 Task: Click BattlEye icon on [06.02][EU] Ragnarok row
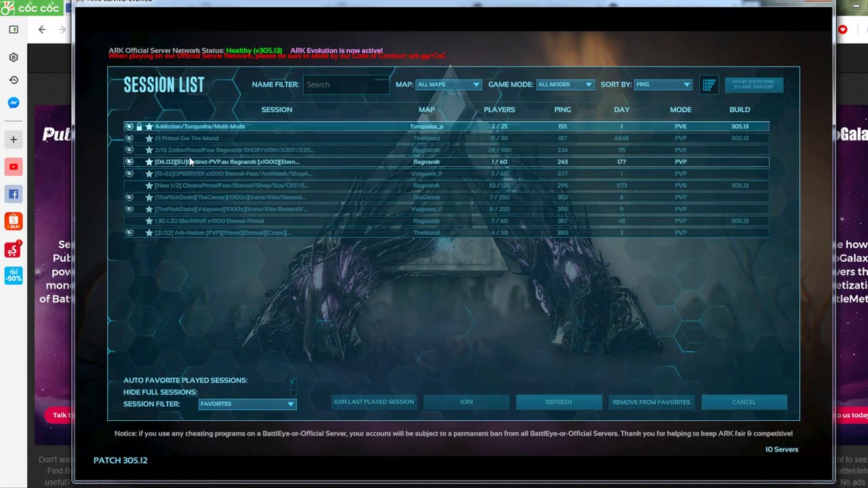[x=129, y=162]
